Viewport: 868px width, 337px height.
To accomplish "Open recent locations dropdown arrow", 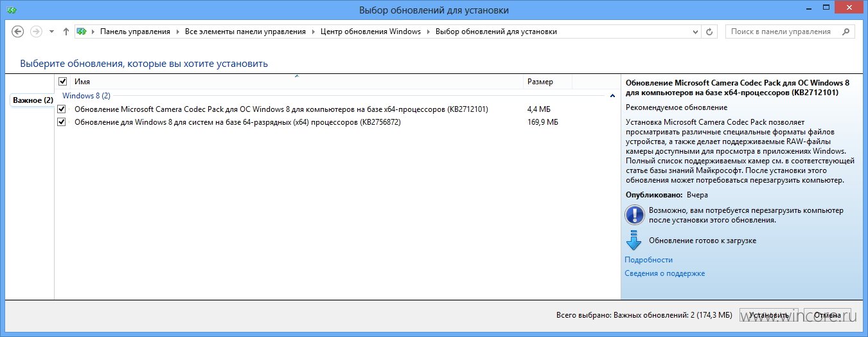I will [x=51, y=32].
